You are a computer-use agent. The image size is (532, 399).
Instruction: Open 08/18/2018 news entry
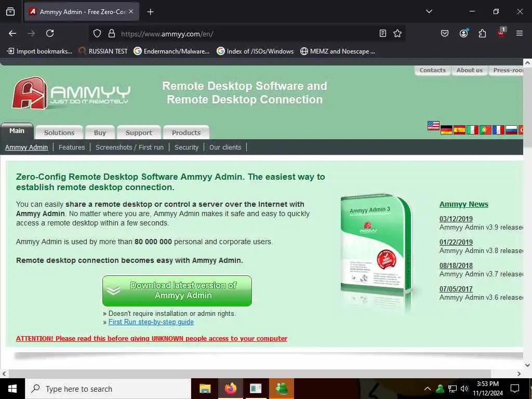click(456, 265)
